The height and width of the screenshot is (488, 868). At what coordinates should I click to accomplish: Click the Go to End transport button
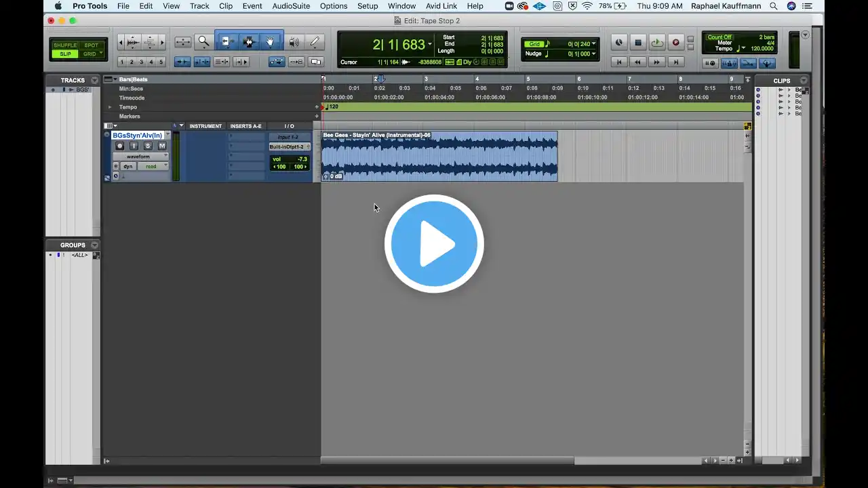pyautogui.click(x=675, y=62)
